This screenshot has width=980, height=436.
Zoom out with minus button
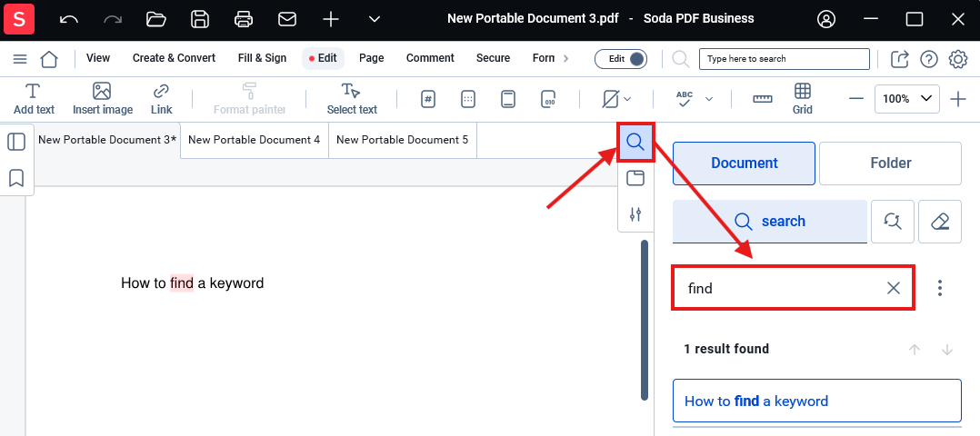point(856,99)
